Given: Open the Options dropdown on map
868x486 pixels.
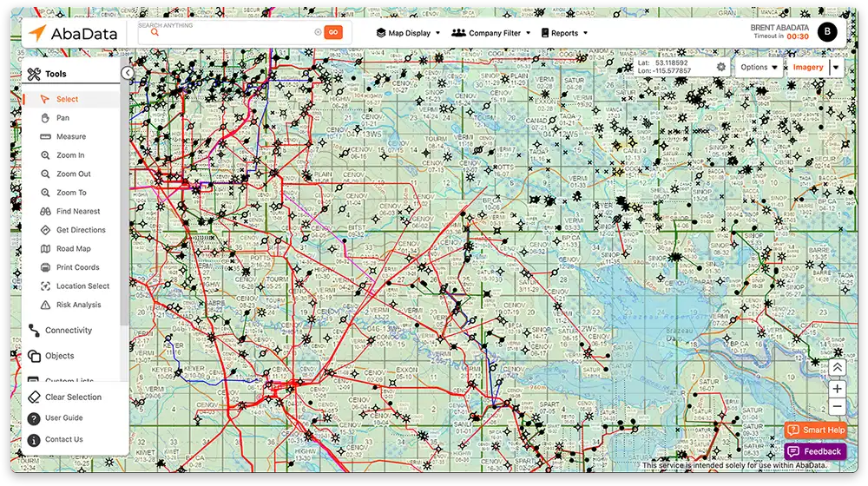Looking at the screenshot, I should click(759, 68).
